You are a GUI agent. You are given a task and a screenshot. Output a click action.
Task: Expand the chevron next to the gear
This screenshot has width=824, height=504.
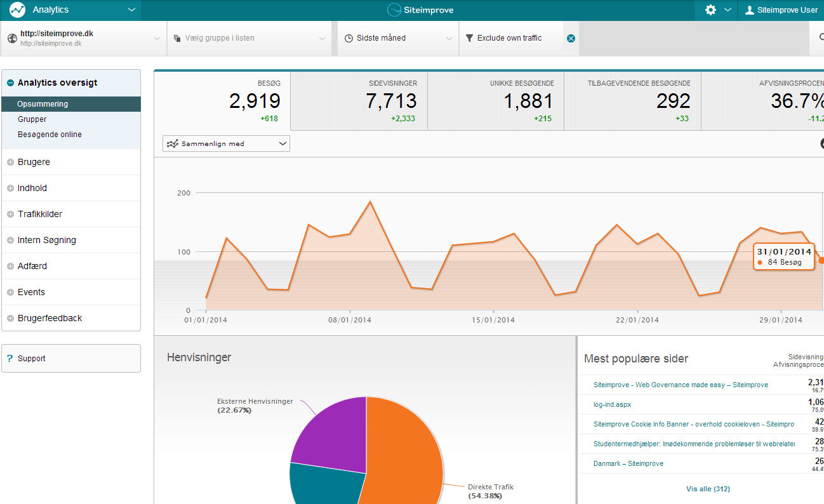click(728, 10)
